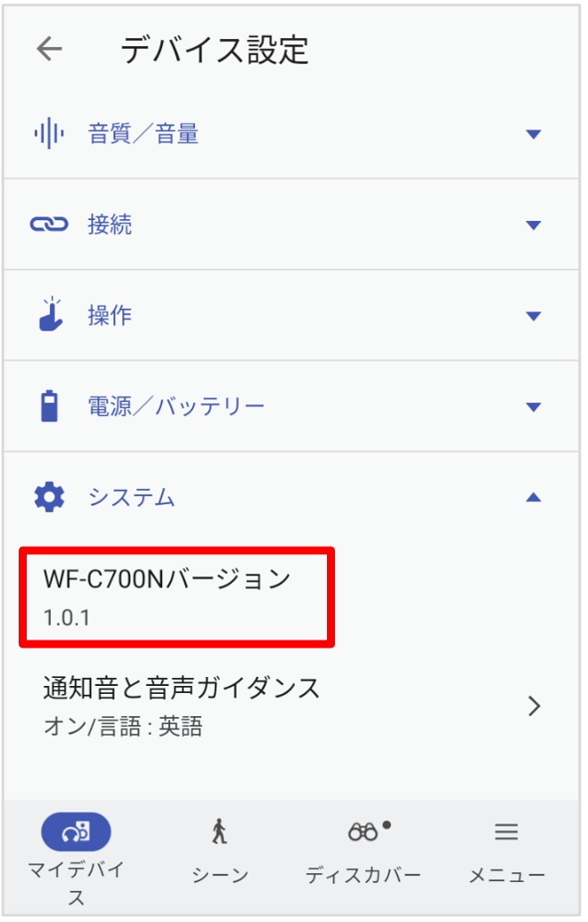The height and width of the screenshot is (922, 588).
Task: Click the system gear icon
Action: (49, 497)
